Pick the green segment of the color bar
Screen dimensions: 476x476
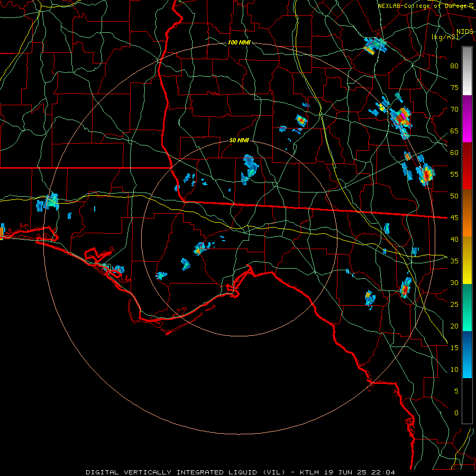[x=467, y=307]
